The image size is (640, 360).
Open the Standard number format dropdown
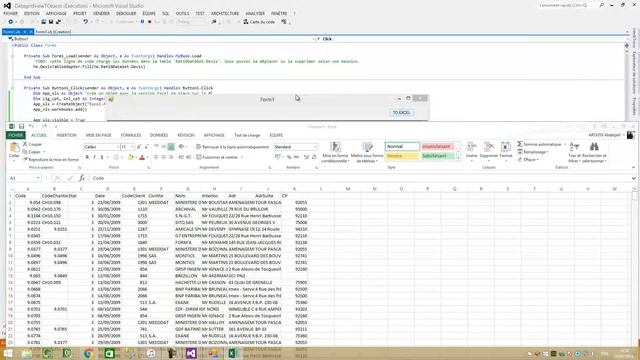click(x=315, y=147)
